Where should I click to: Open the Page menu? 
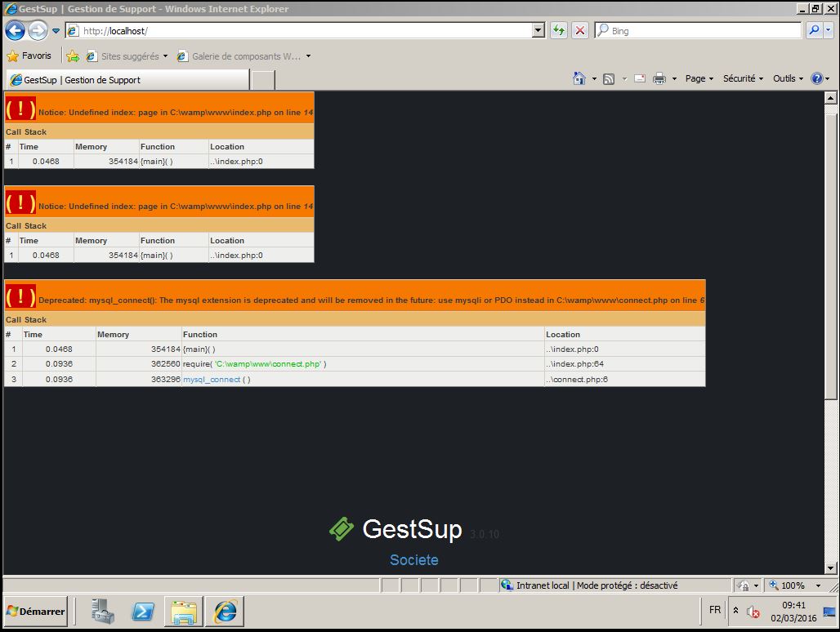pos(699,78)
